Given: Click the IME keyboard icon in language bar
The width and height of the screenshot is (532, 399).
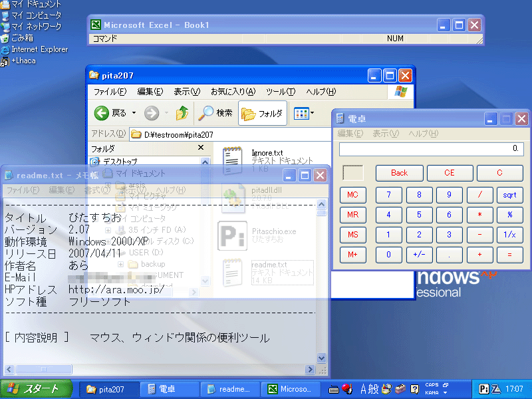Looking at the screenshot, I should [334, 390].
